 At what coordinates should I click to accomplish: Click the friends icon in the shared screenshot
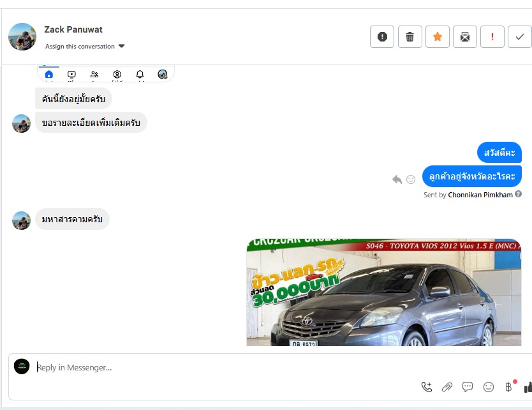point(94,74)
